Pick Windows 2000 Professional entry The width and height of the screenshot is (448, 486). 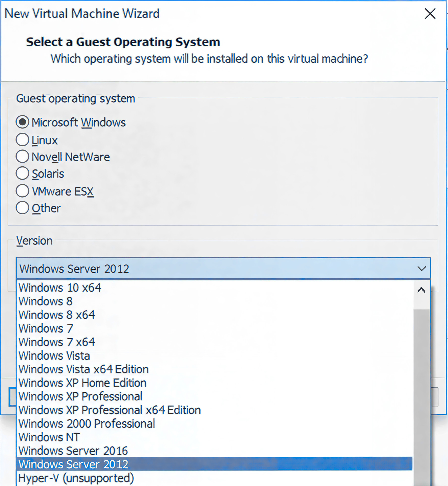[x=87, y=424]
